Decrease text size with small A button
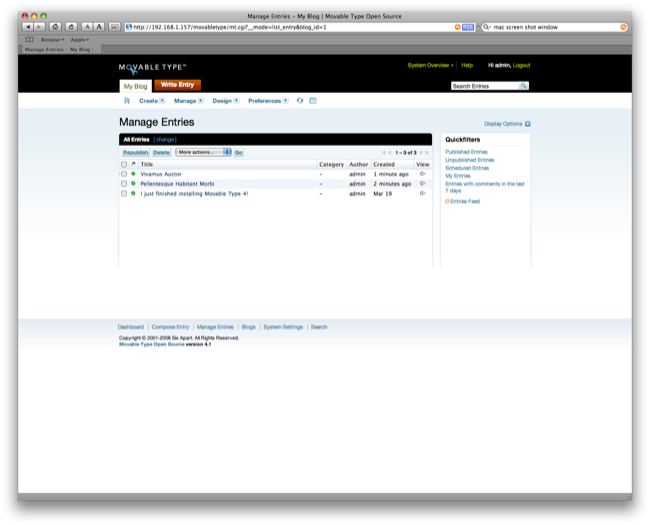The height and width of the screenshot is (525, 650). tap(87, 27)
